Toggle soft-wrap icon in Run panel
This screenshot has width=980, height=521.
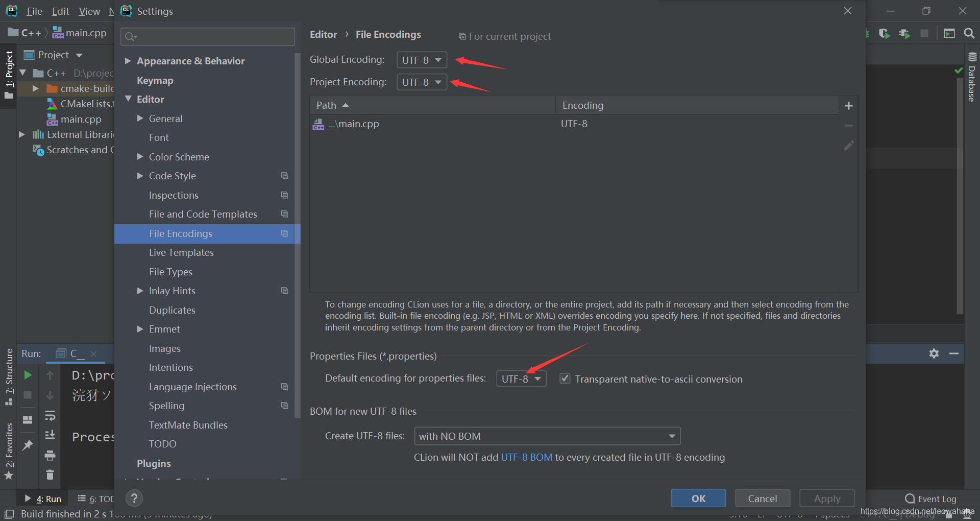(x=50, y=415)
